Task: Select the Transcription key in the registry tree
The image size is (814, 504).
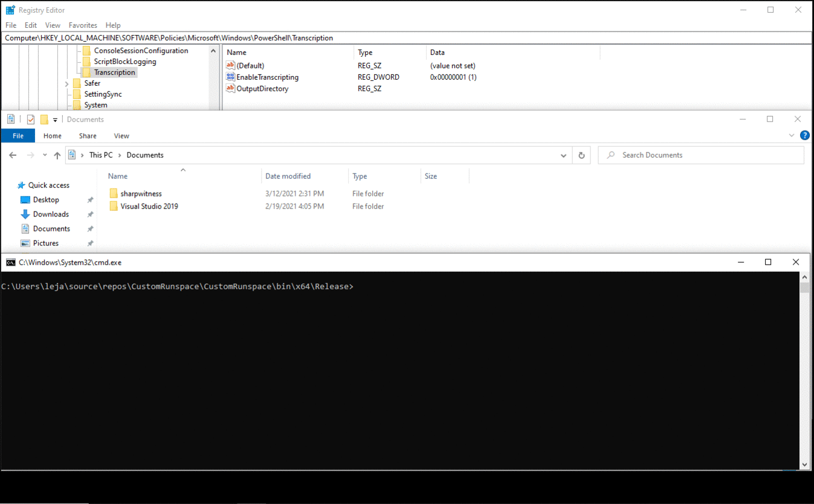Action: coord(115,73)
